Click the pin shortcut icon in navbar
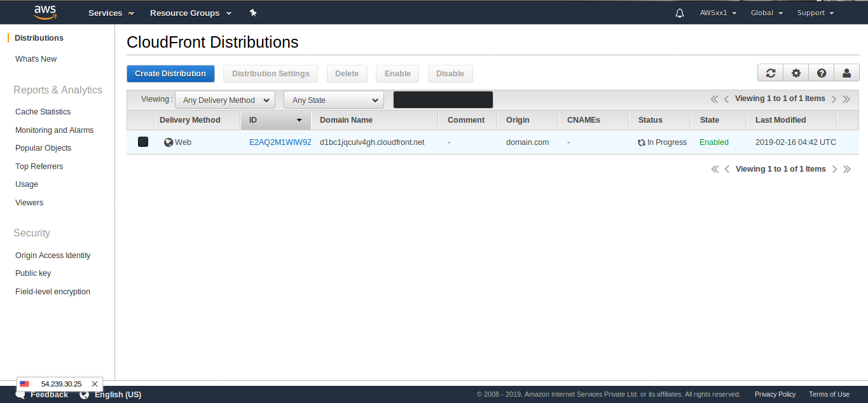 click(253, 13)
